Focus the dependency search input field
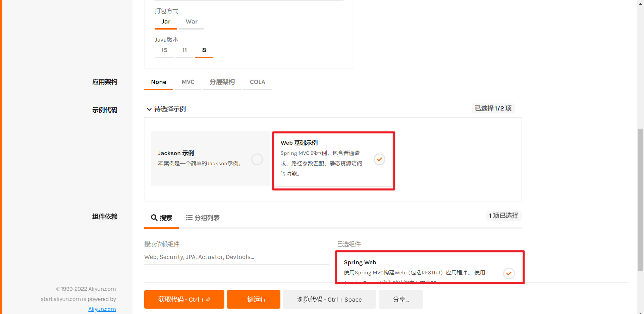 (x=236, y=257)
